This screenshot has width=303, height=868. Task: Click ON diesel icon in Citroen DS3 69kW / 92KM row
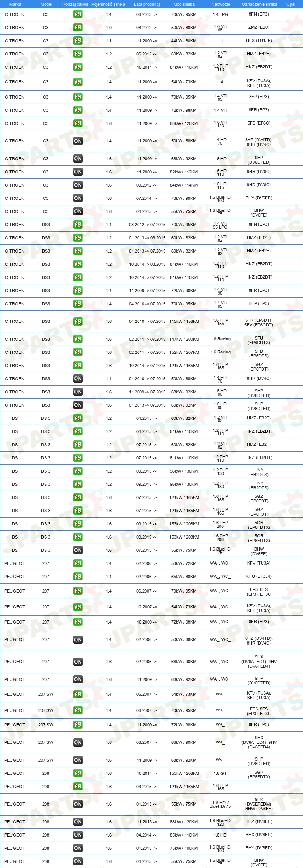(x=78, y=405)
